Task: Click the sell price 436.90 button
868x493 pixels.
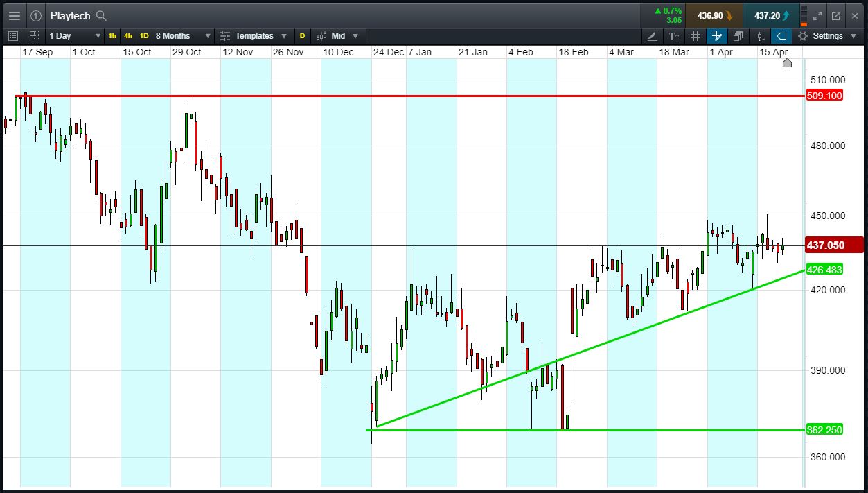Action: coord(714,15)
